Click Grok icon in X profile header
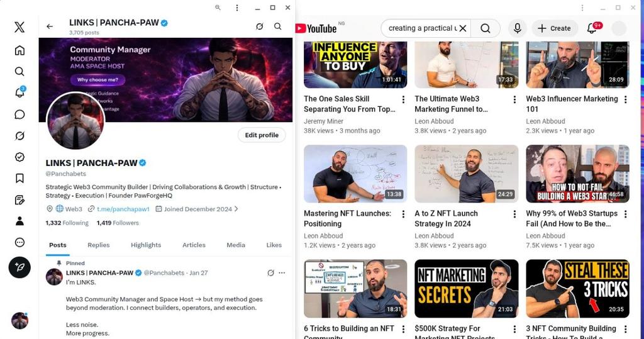The image size is (644, 339). coord(260,26)
